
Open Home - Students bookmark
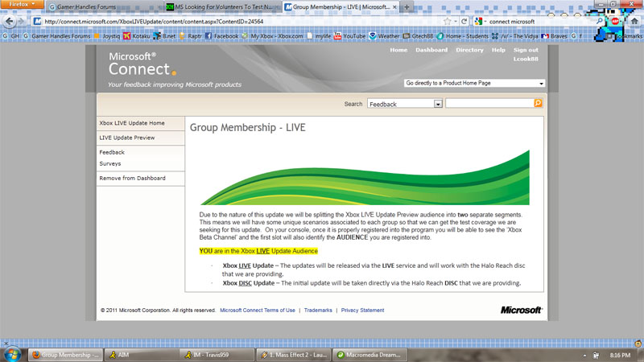coord(462,36)
